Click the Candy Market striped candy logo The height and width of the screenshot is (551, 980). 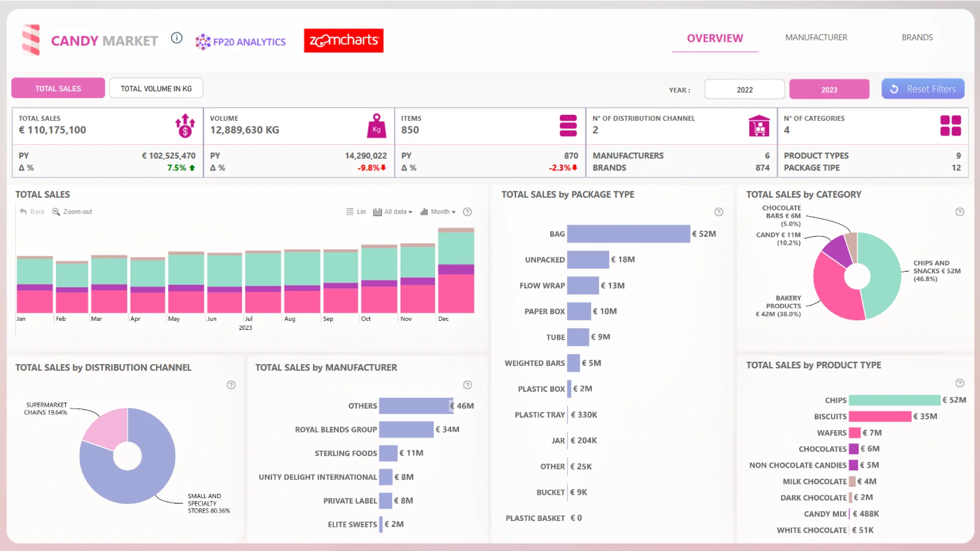(31, 40)
